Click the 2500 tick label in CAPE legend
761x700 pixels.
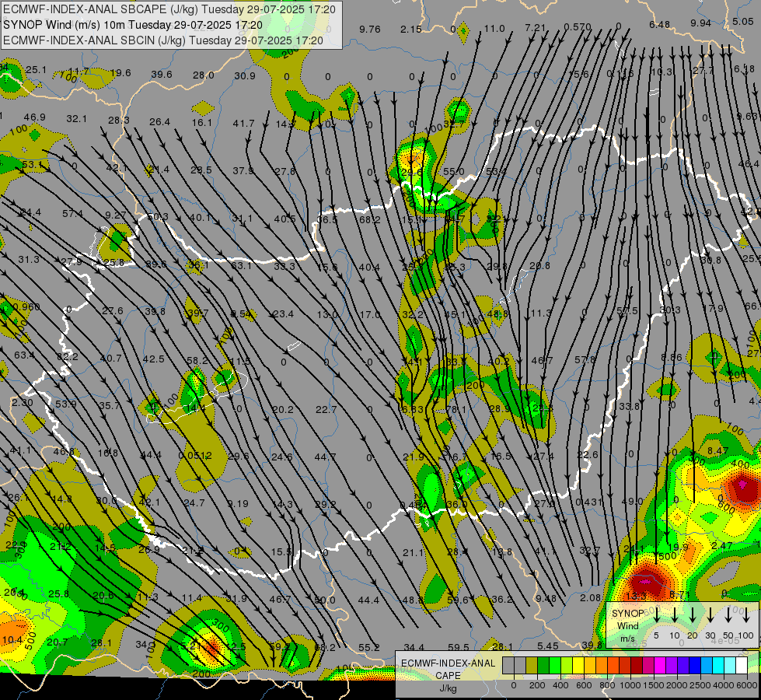coord(700,685)
